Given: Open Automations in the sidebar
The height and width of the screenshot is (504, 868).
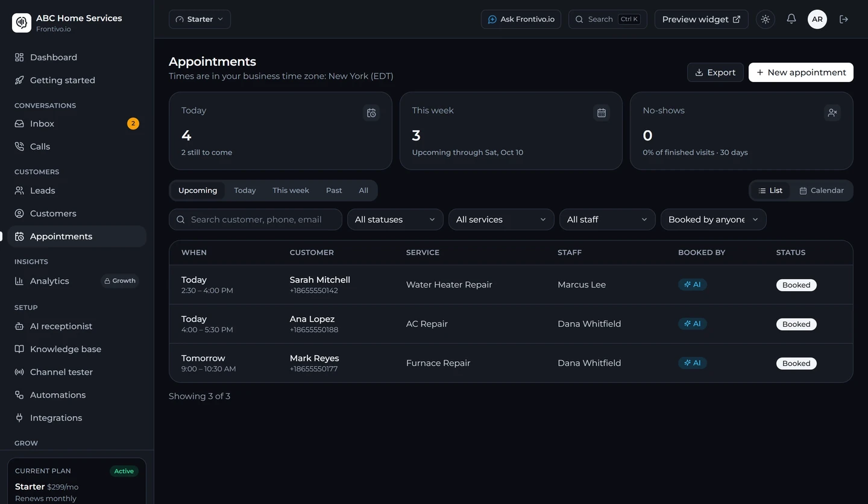Looking at the screenshot, I should [x=77, y=395].
